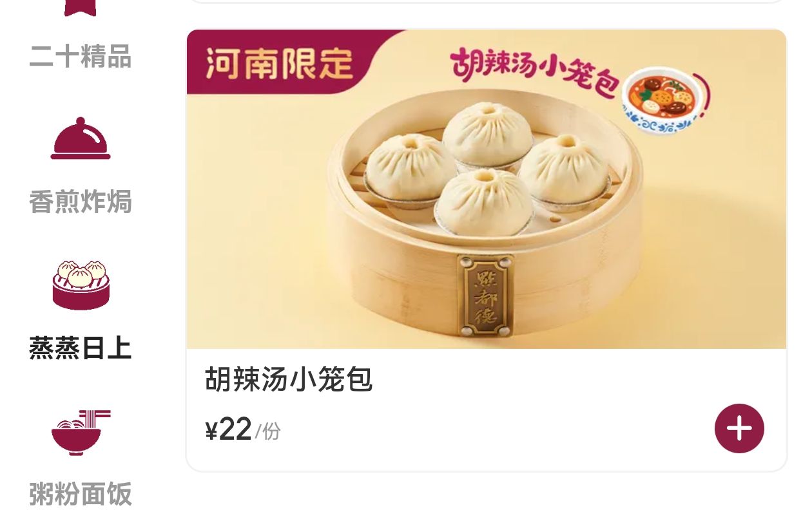The image size is (812, 517).
Task: Tap the 河南限定 banner tag
Action: (279, 63)
